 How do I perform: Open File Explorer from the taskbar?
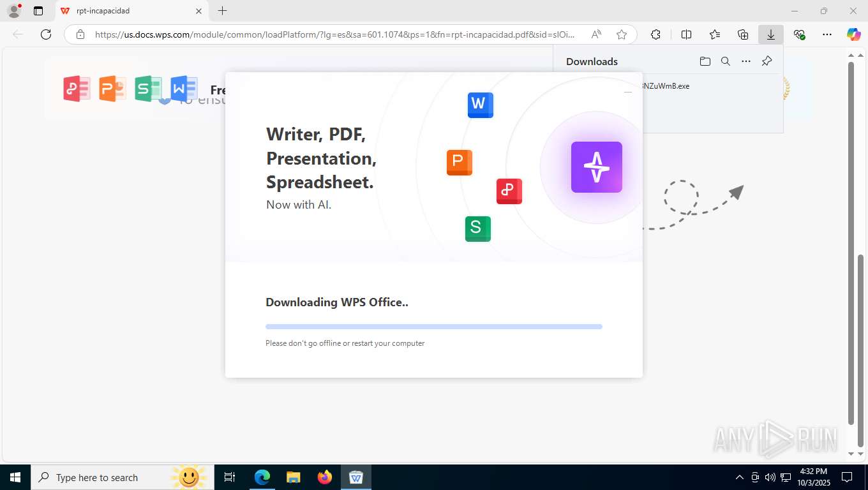pyautogui.click(x=293, y=477)
